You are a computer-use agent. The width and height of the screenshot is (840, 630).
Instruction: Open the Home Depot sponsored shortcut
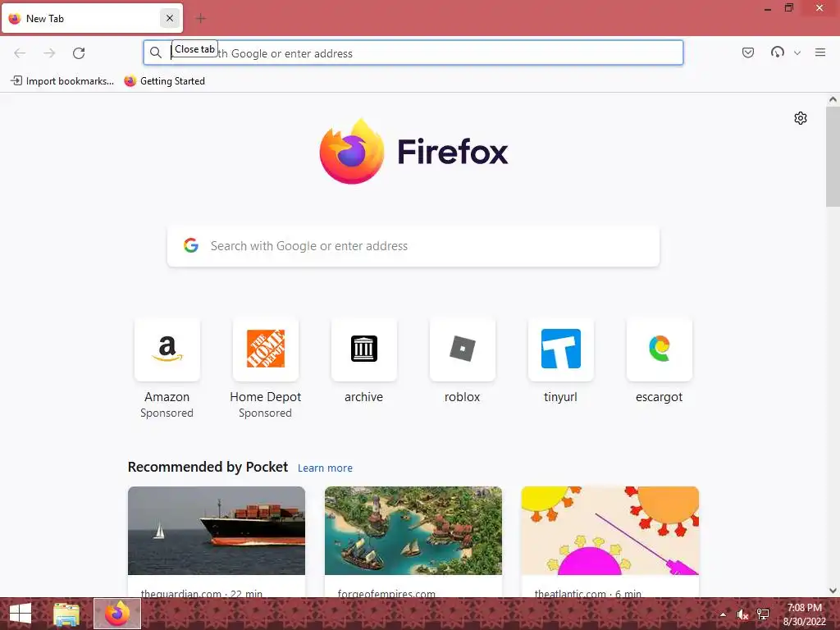(x=265, y=349)
